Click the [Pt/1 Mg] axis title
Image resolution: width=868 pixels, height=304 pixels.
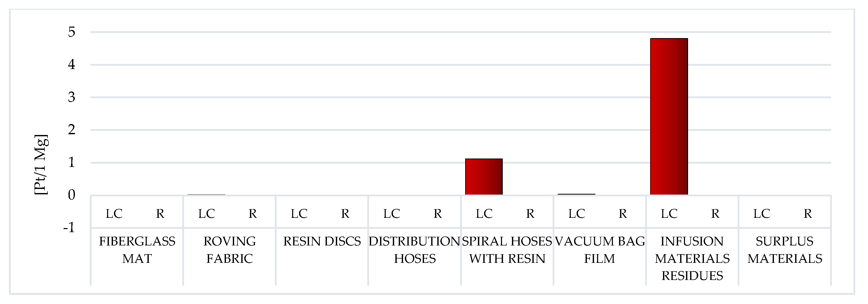click(x=41, y=164)
